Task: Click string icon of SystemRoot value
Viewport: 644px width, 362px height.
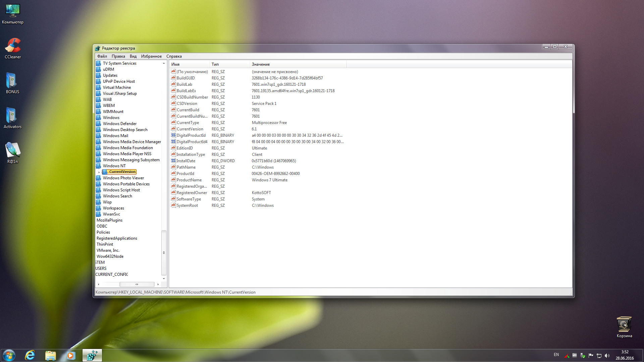Action: coord(173,205)
